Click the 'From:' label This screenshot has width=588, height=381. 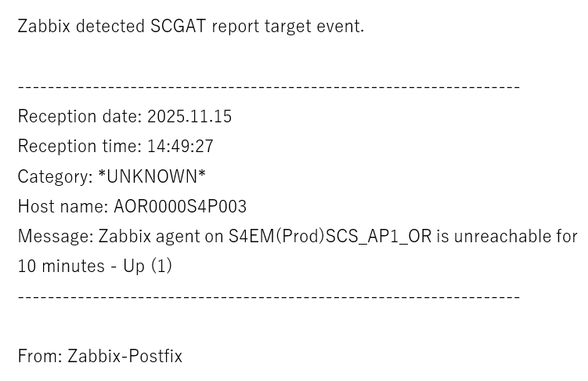click(x=40, y=356)
